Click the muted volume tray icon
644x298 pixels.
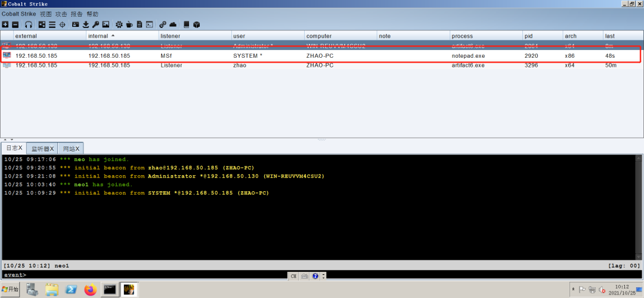[x=602, y=290]
